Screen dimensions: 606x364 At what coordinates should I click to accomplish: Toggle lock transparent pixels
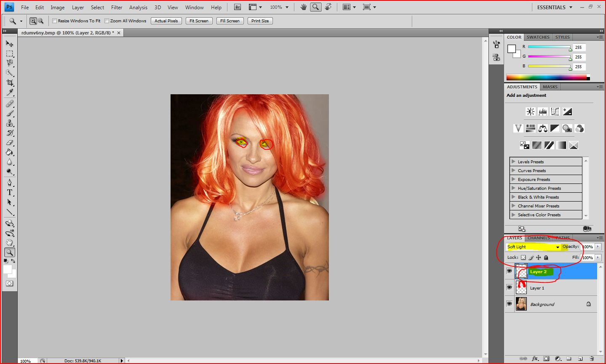(x=523, y=258)
